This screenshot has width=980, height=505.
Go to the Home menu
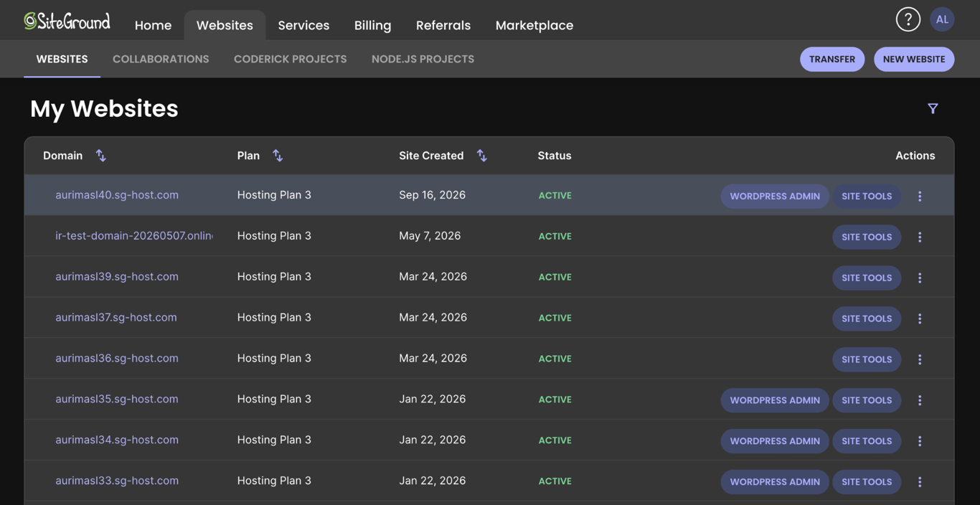point(154,25)
